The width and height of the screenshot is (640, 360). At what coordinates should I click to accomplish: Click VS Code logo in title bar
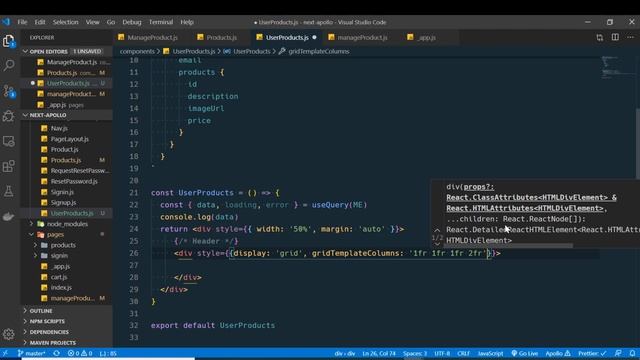(6, 22)
